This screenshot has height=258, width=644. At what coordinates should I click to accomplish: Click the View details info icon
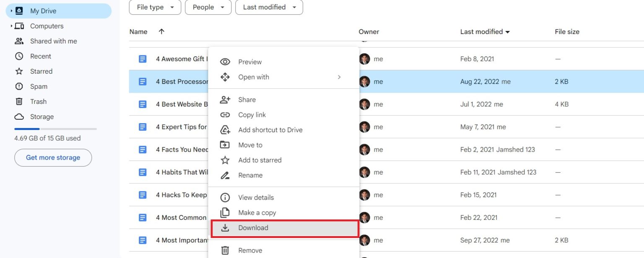point(225,198)
